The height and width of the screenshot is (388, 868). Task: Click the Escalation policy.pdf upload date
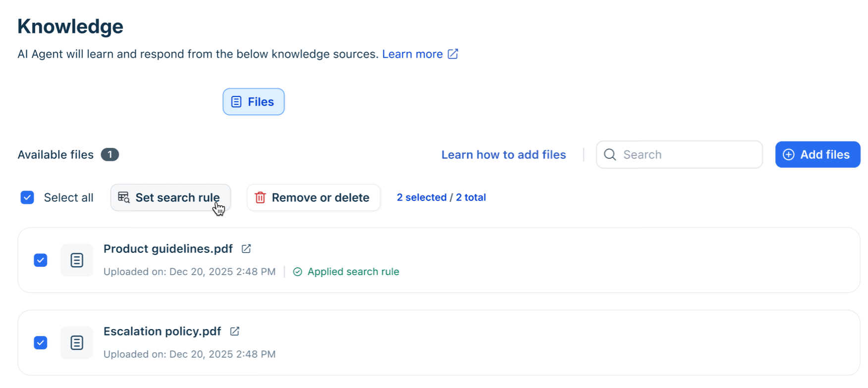coord(189,354)
